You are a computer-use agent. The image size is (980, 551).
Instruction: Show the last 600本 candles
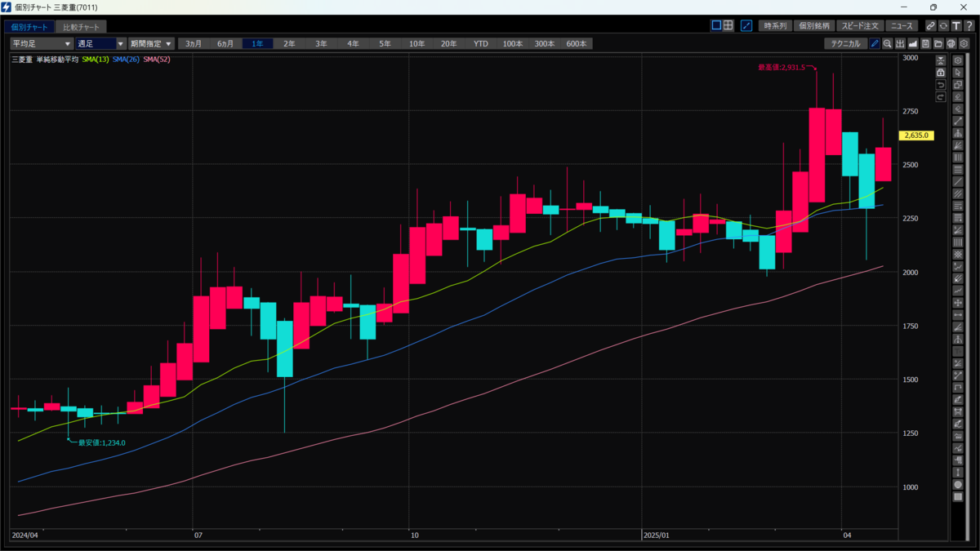click(x=577, y=43)
